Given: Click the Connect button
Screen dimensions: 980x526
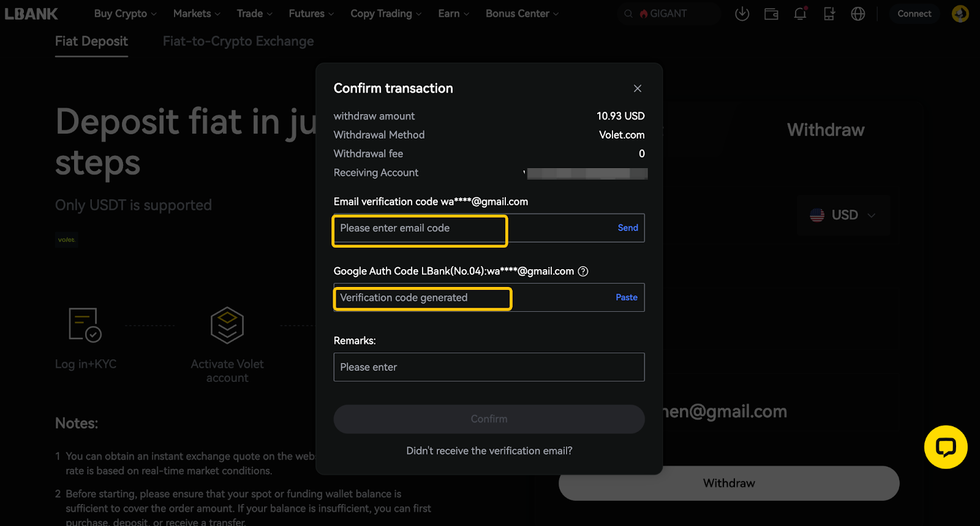Looking at the screenshot, I should click(914, 13).
